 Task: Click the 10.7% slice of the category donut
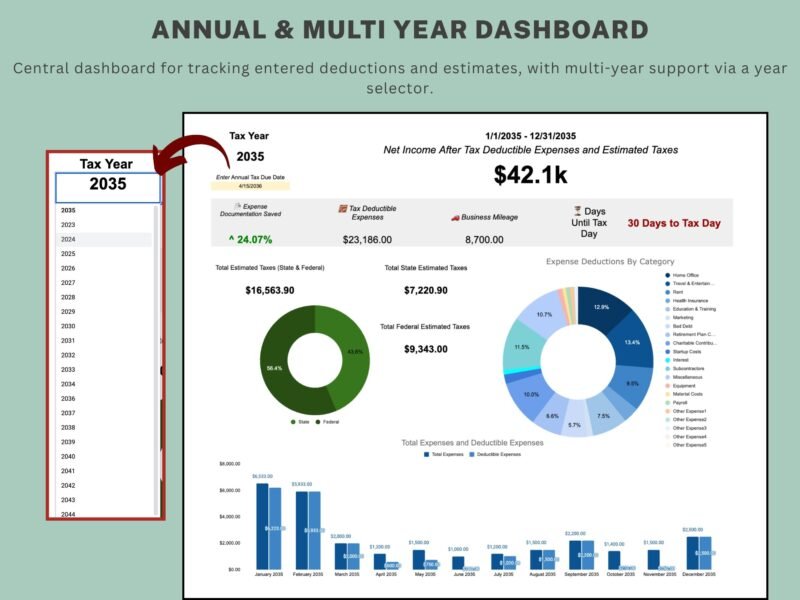(x=544, y=314)
